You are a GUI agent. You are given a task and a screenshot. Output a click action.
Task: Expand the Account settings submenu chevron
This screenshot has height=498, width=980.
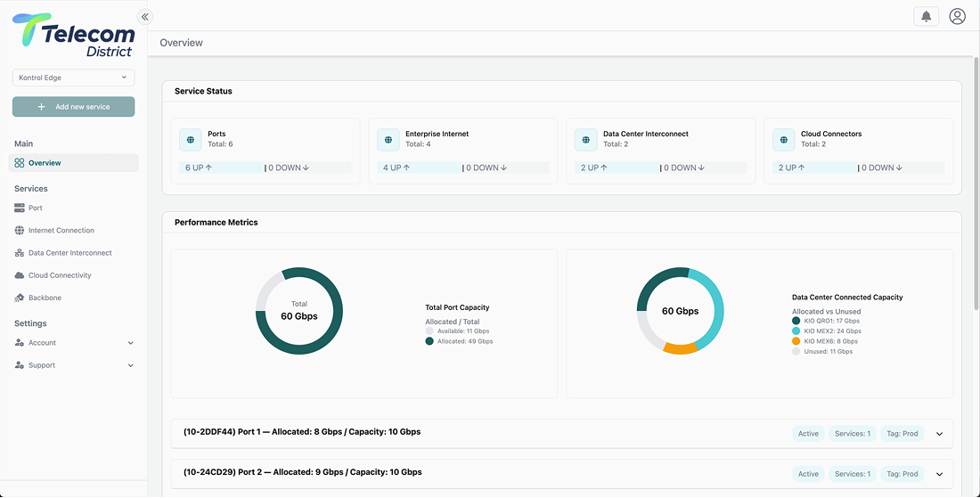pyautogui.click(x=131, y=343)
